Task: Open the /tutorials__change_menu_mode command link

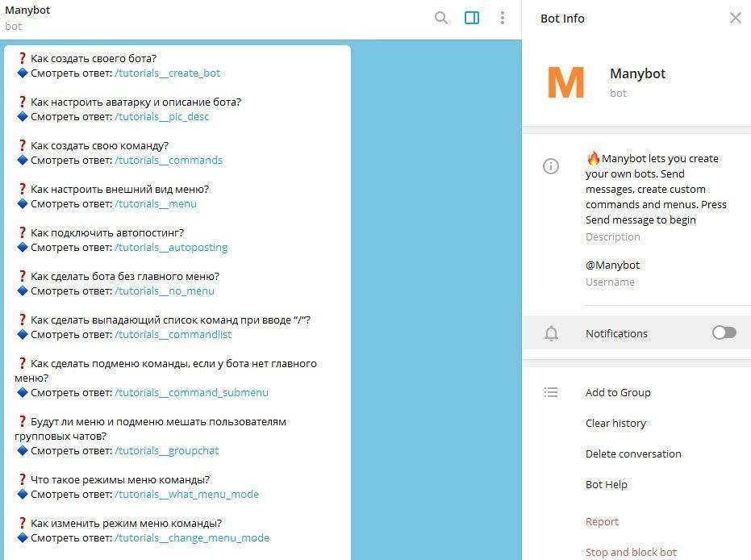Action: [192, 538]
